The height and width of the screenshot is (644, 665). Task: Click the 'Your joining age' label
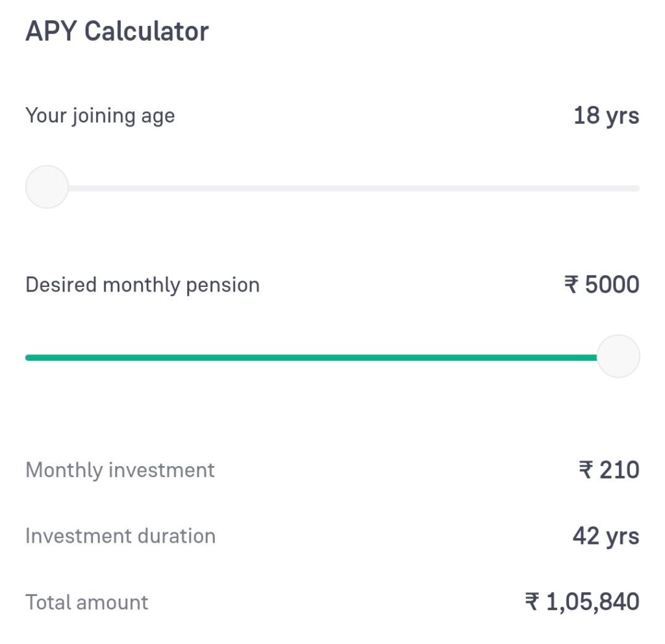pos(100,116)
